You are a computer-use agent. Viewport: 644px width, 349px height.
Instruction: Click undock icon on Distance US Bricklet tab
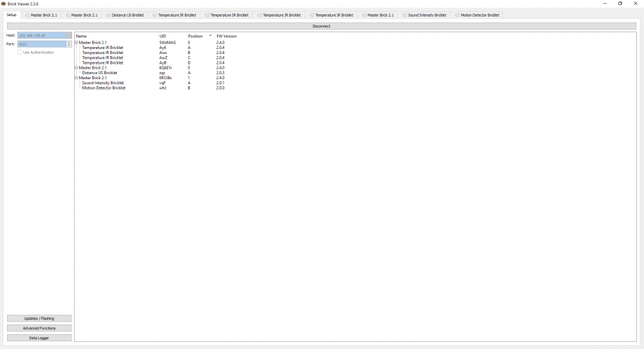[108, 15]
